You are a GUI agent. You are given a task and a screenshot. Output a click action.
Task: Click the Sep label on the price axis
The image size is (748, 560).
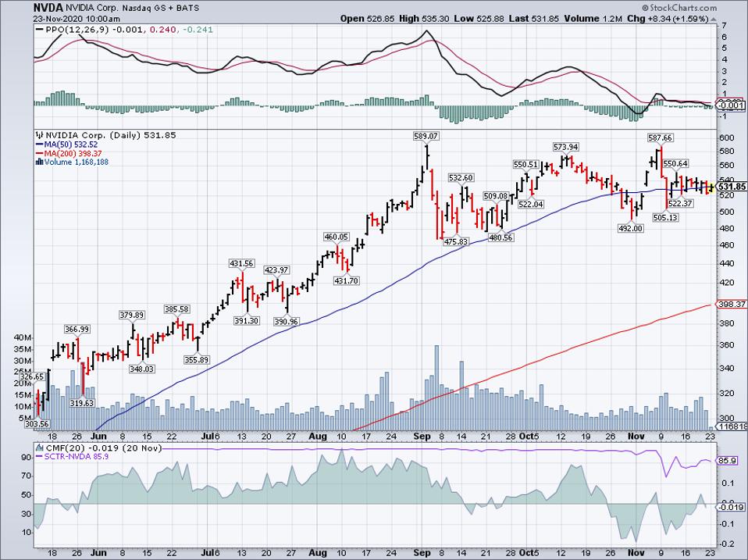pyautogui.click(x=422, y=436)
